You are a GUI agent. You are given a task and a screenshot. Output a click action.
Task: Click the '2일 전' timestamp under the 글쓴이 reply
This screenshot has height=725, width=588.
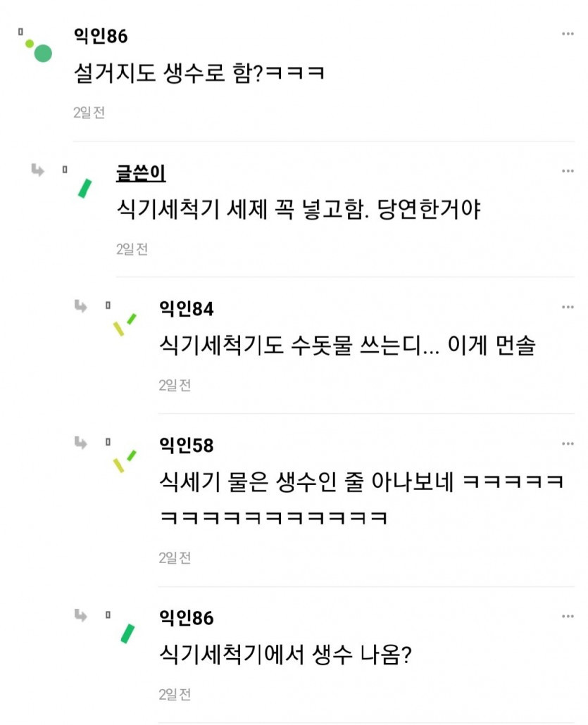click(x=132, y=249)
